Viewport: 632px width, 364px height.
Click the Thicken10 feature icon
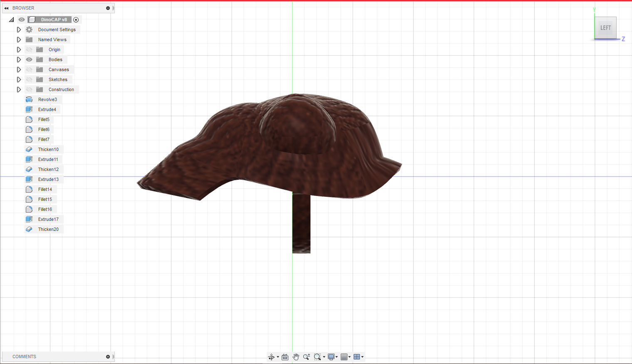tap(29, 149)
